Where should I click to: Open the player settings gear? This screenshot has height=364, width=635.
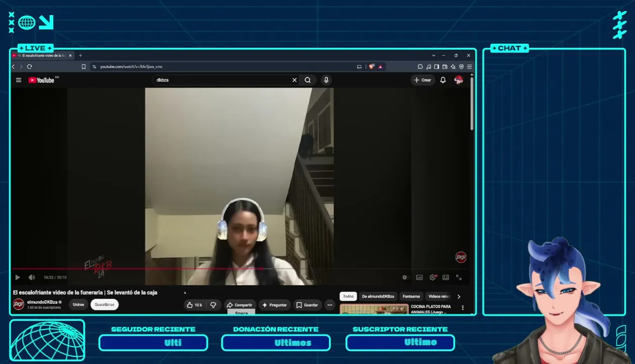pos(433,277)
